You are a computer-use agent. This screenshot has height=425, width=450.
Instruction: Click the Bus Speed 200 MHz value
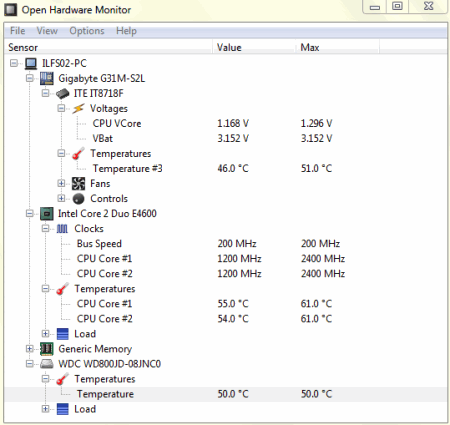click(237, 244)
